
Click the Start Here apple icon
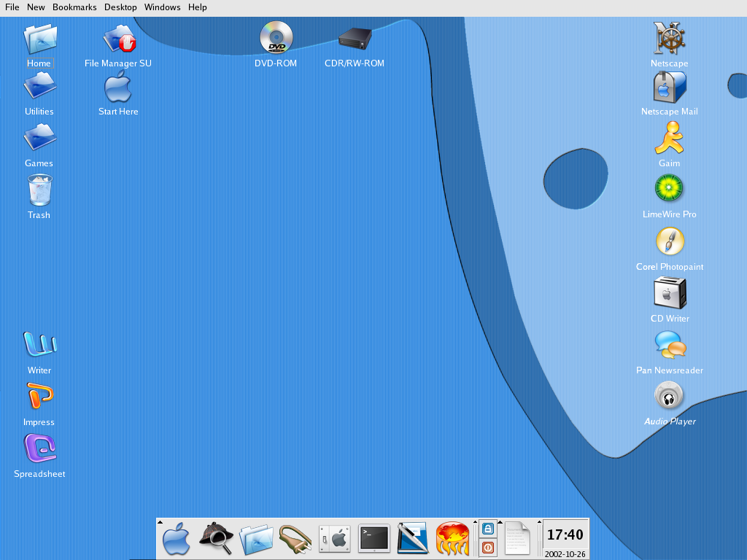point(117,87)
